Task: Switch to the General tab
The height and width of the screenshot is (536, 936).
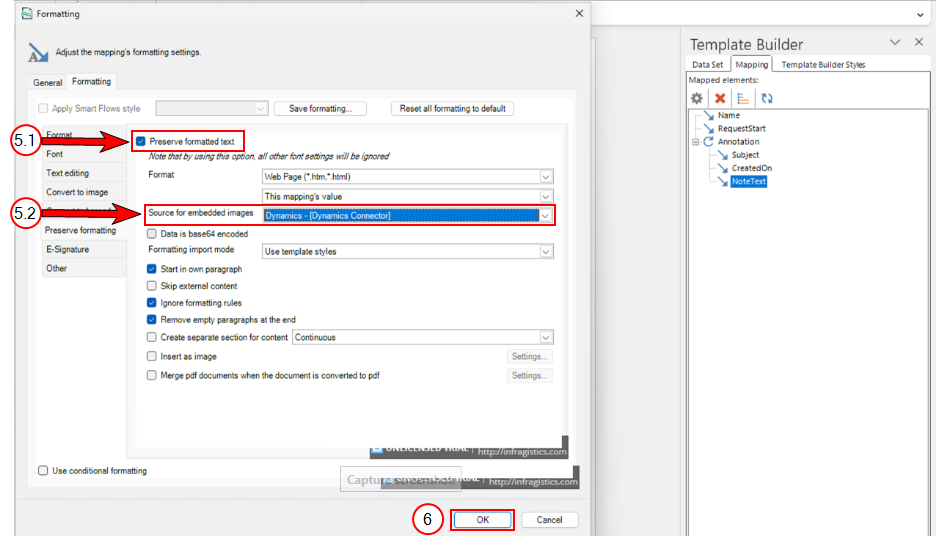Action: click(x=47, y=82)
